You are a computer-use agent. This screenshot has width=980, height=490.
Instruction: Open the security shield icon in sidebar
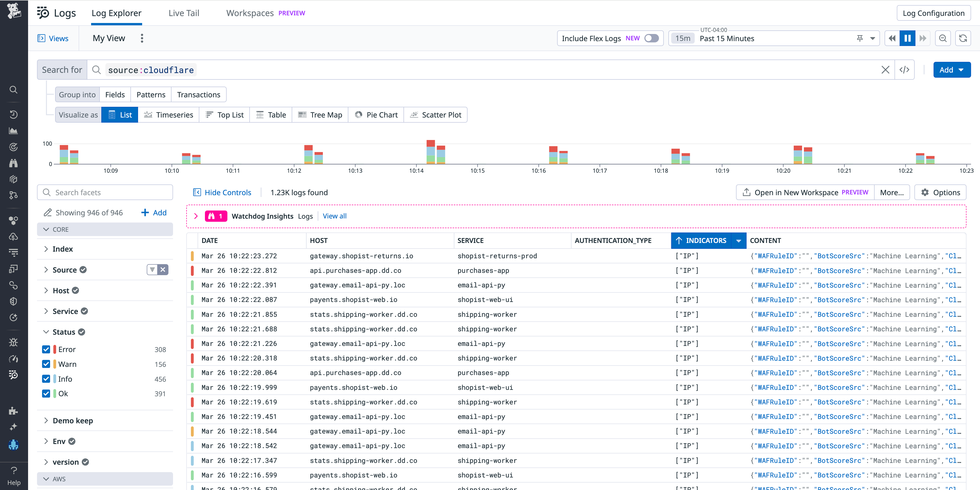click(x=14, y=301)
